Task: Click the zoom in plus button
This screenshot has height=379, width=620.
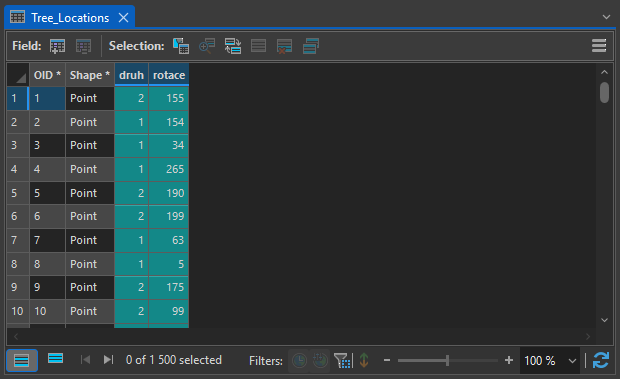Action: [x=509, y=360]
